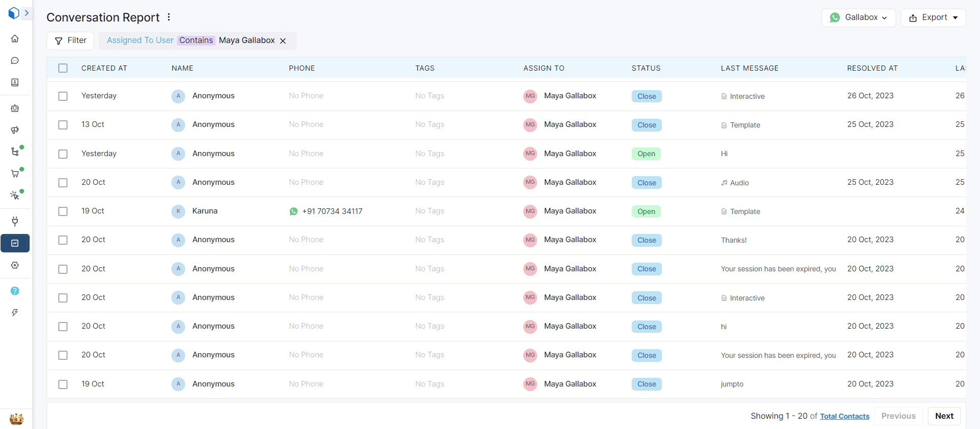Click the Karuna contact name
Image resolution: width=980 pixels, height=429 pixels.
pos(205,211)
